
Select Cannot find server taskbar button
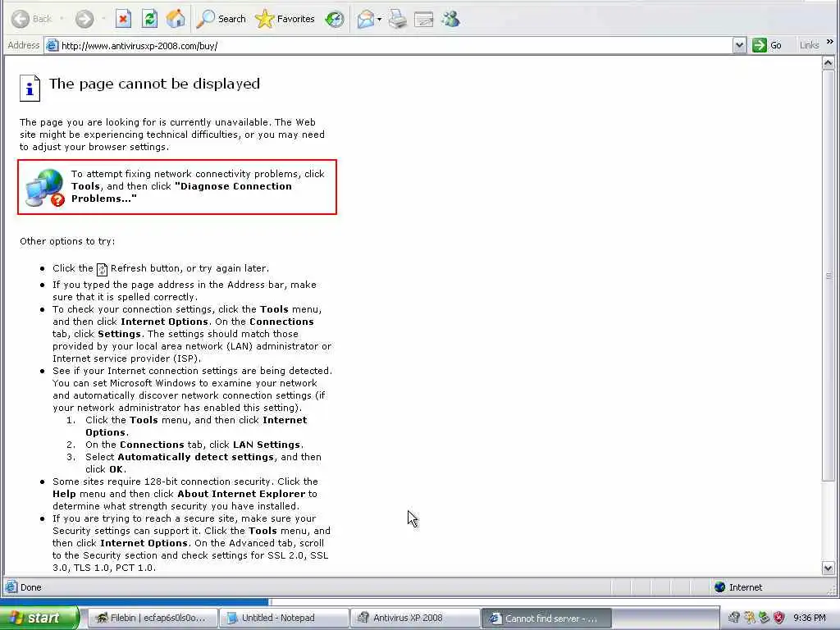click(x=546, y=618)
